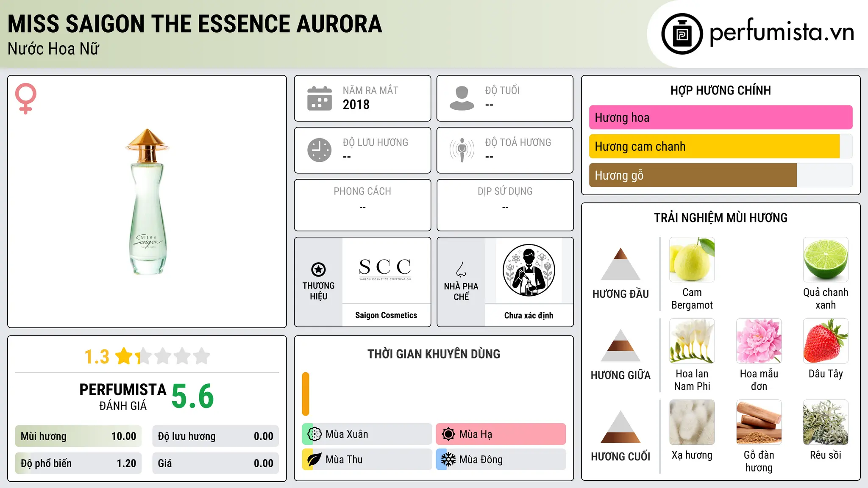Click the orange vertical time-of-day bar
The width and height of the screenshot is (868, 488).
(x=306, y=394)
